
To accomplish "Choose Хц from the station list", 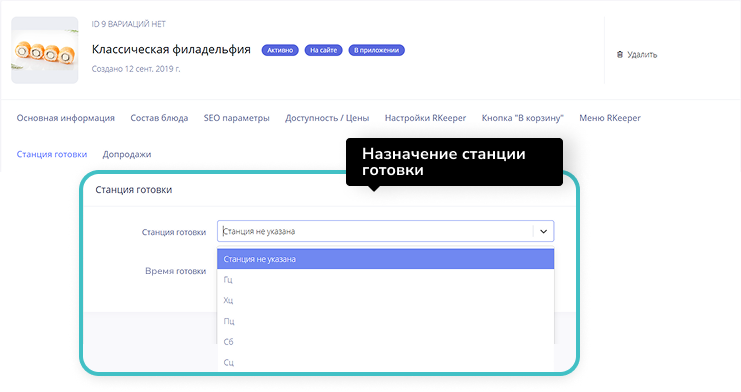I will [385, 300].
